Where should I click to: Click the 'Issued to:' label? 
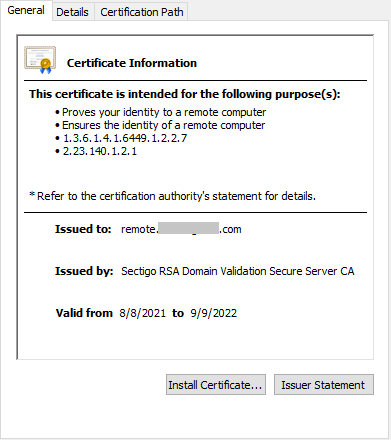[x=83, y=229]
